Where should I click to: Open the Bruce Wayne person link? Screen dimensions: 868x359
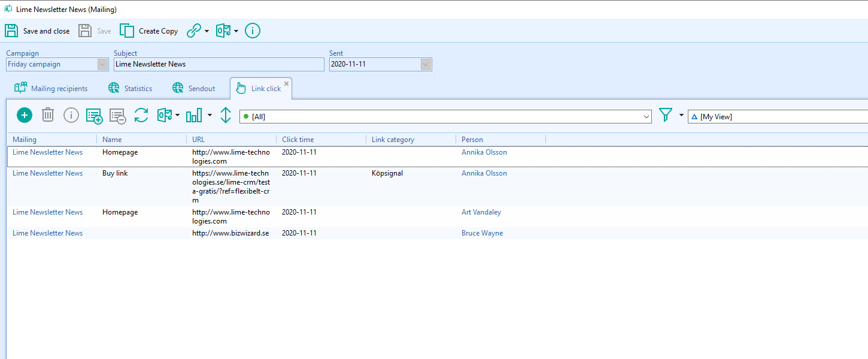tap(482, 233)
